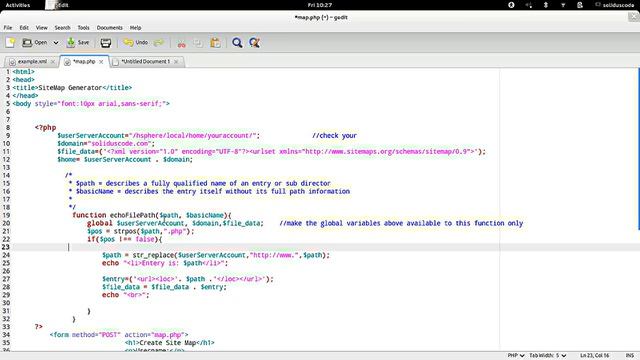The width and height of the screenshot is (640, 360).
Task: Click the $userServerAccount variable on line 9
Action: 91,136
